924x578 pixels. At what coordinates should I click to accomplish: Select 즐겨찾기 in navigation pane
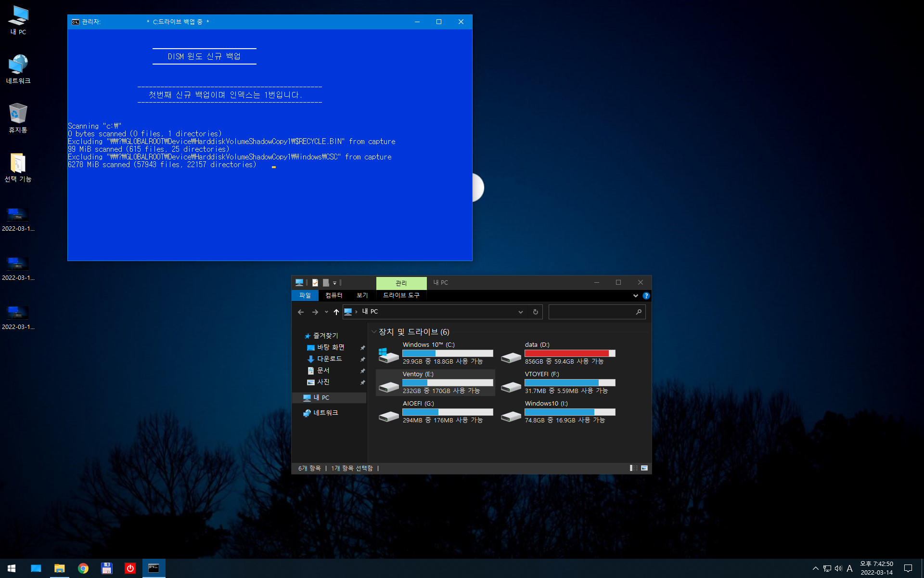pyautogui.click(x=326, y=336)
